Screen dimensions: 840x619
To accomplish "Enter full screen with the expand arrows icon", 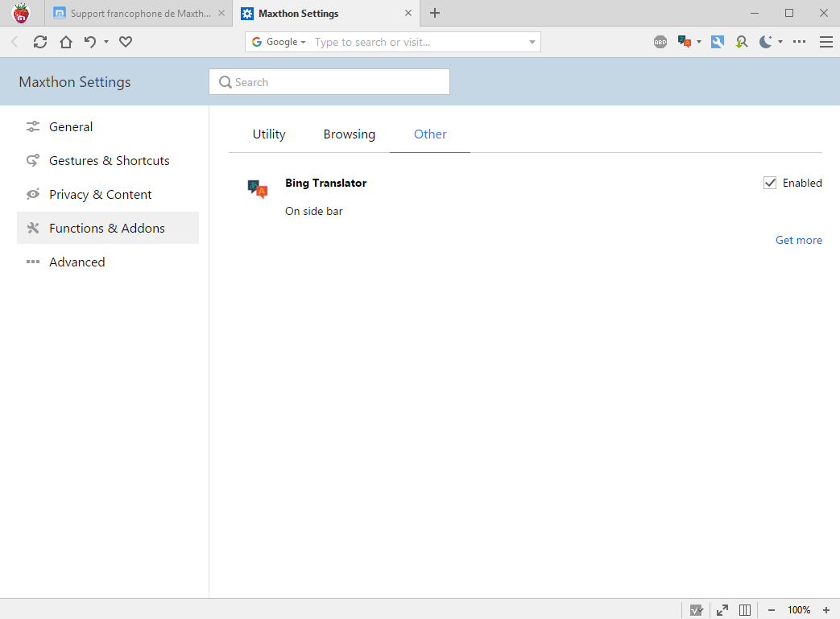I will click(722, 610).
